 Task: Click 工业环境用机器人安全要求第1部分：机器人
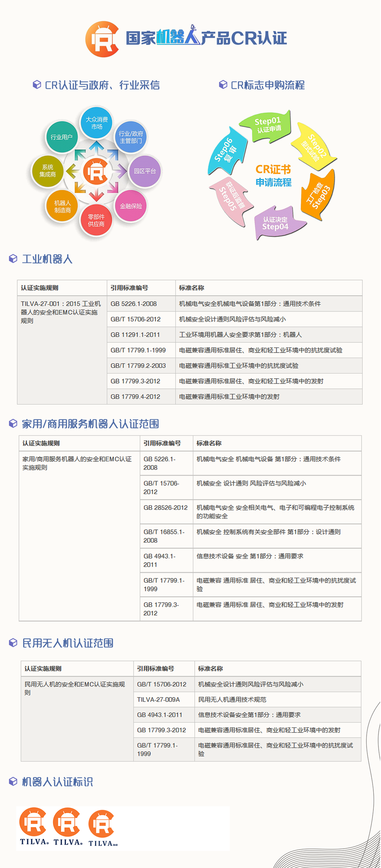(269, 335)
